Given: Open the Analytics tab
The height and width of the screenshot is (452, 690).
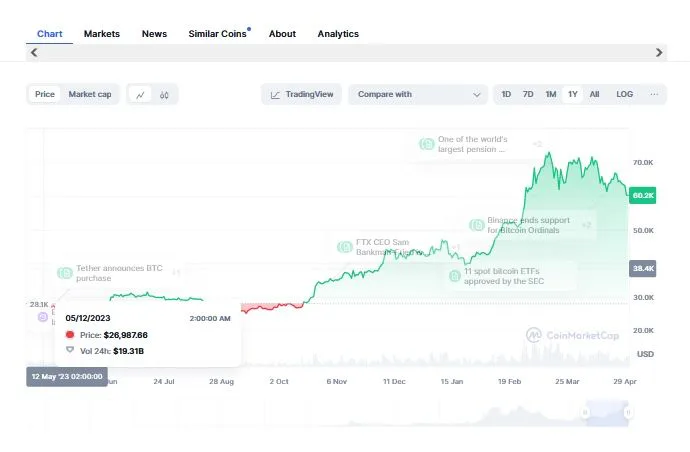Looking at the screenshot, I should coord(338,34).
